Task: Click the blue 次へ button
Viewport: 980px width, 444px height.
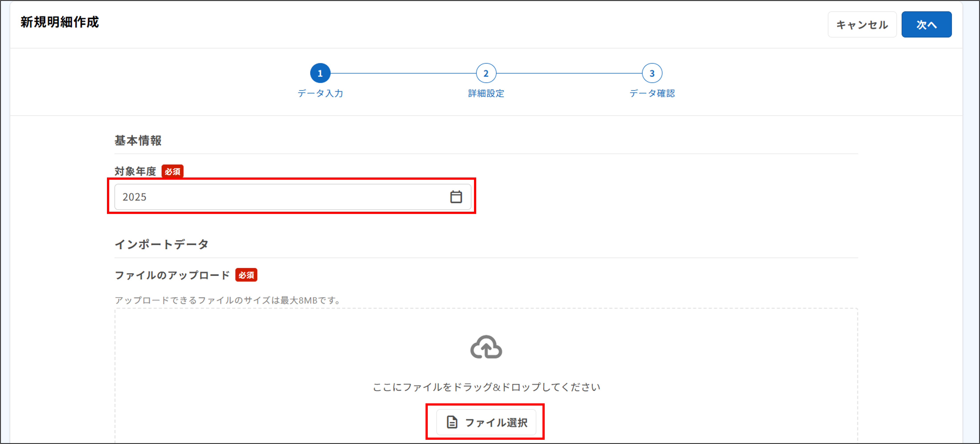Action: (926, 24)
